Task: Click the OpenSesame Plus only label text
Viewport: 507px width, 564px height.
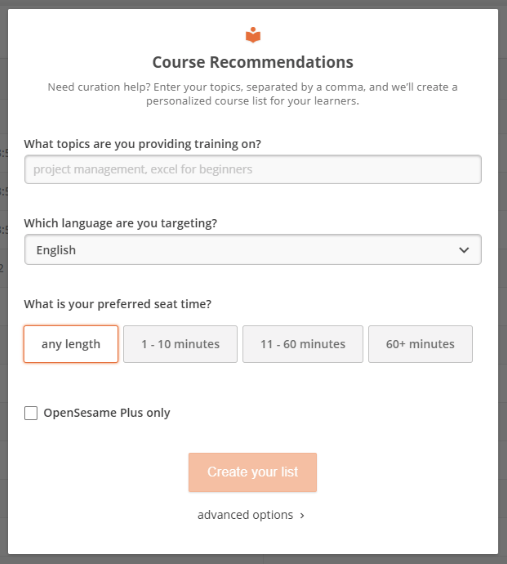Action: (107, 413)
